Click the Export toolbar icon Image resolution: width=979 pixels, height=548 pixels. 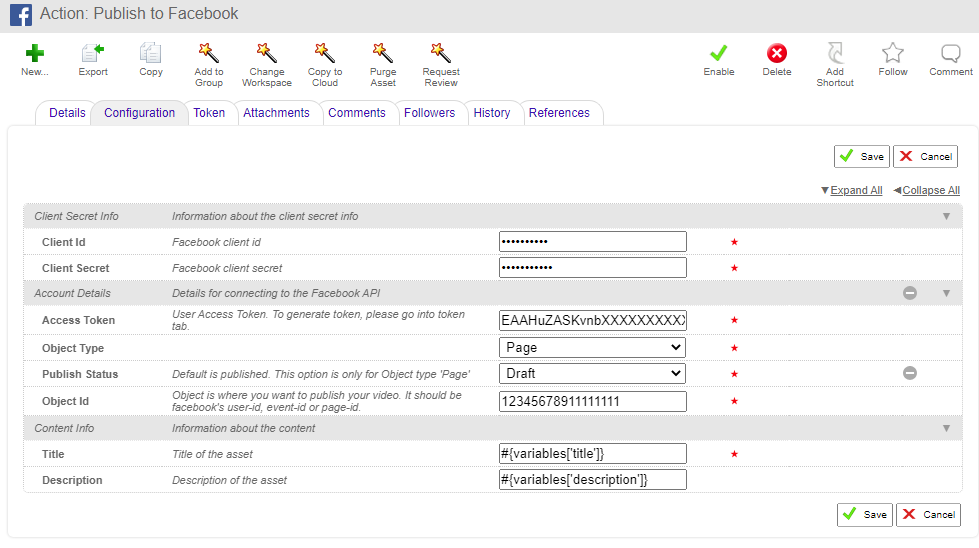point(92,53)
